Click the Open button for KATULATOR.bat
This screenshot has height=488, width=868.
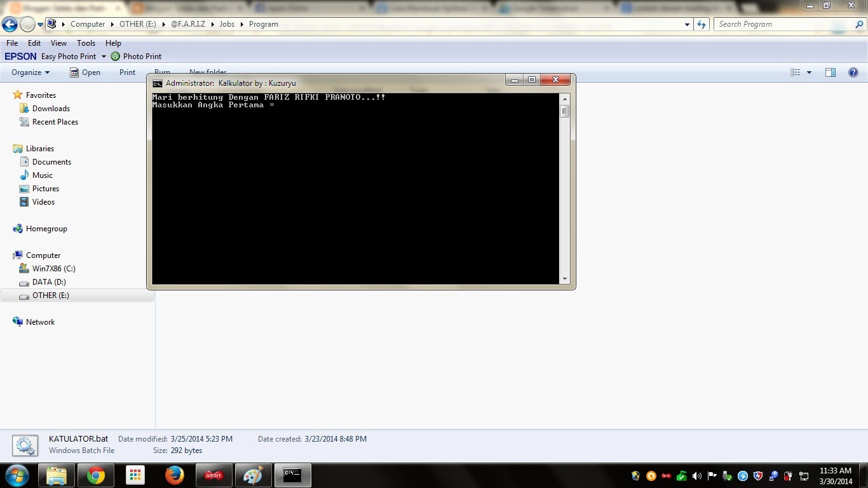pos(86,72)
